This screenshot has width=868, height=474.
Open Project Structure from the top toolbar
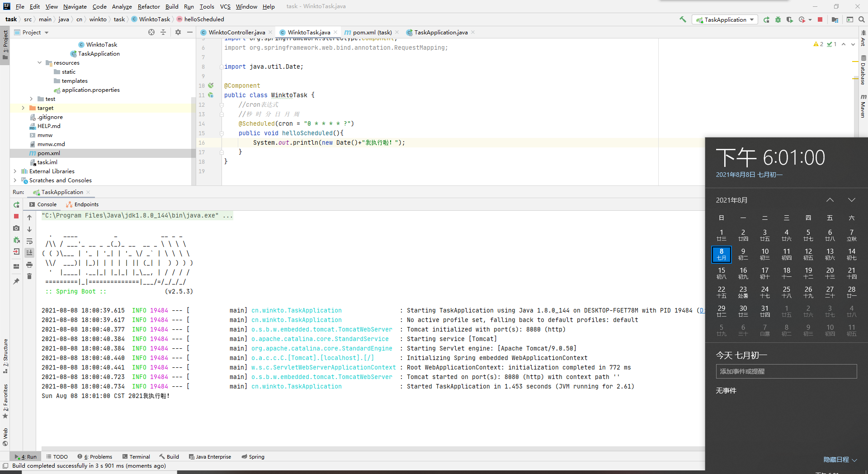(835, 19)
